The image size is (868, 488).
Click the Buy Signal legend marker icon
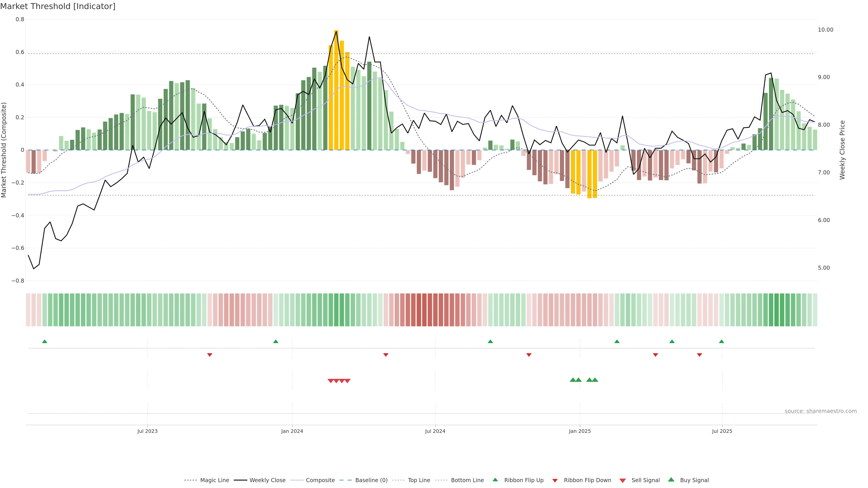tap(671, 480)
